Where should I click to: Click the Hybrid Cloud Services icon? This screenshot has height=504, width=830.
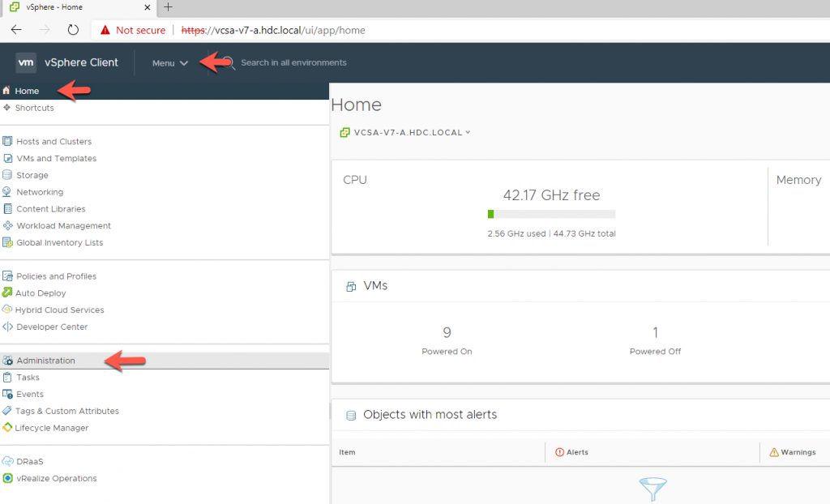(6, 310)
